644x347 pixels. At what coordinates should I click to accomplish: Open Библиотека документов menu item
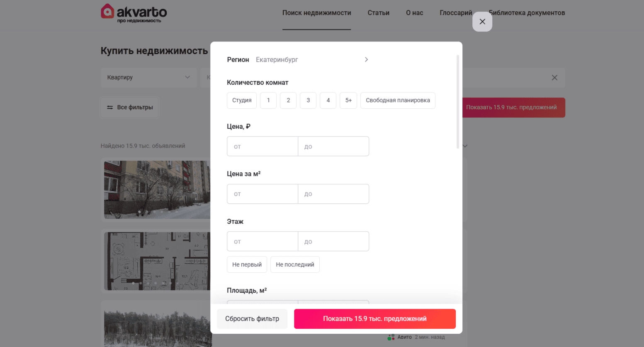(527, 13)
